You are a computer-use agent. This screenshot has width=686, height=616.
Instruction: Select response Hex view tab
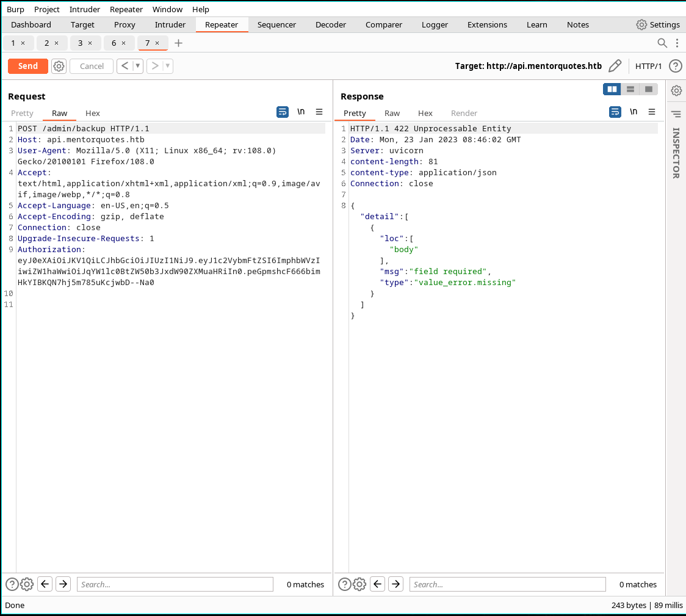425,114
